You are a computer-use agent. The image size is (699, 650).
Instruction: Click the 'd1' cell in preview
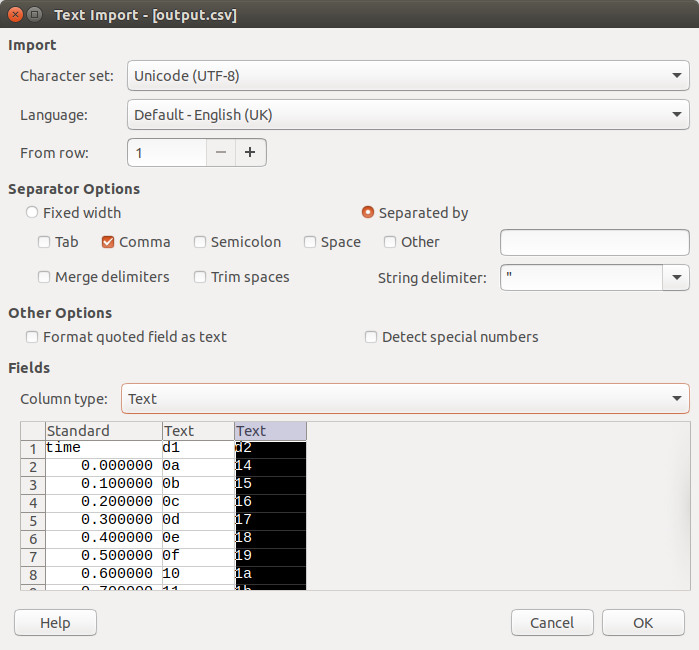coord(198,448)
